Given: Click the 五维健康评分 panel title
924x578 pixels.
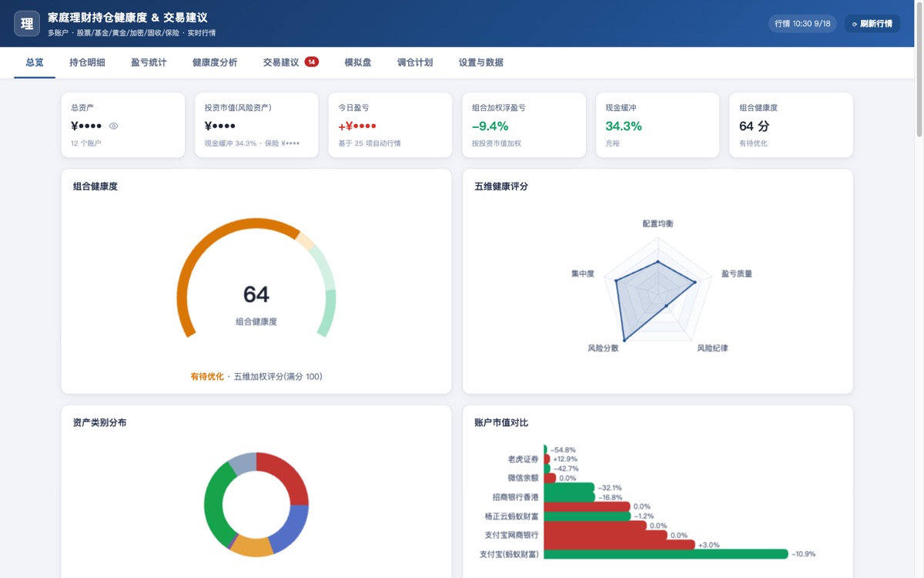Looking at the screenshot, I should point(501,187).
